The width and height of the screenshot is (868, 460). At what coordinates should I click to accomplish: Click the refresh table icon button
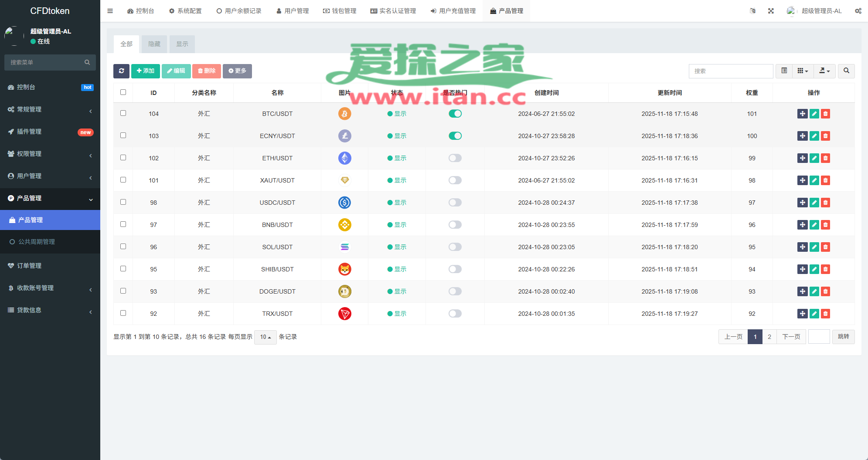click(121, 71)
